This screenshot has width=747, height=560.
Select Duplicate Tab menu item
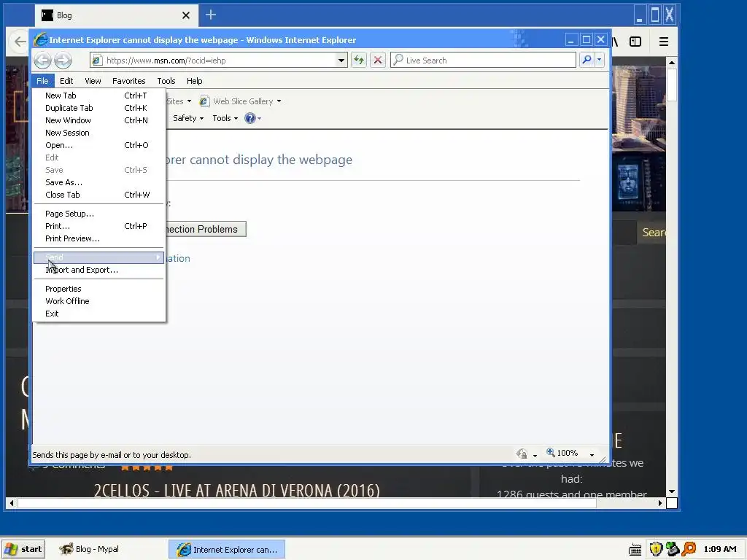pyautogui.click(x=98, y=108)
